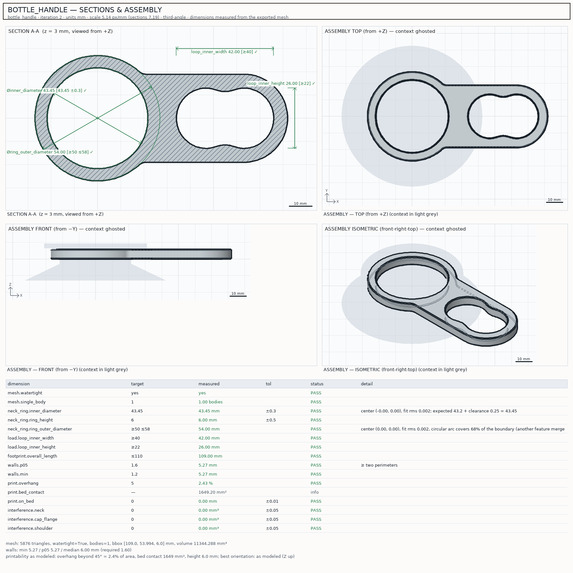Screen dimensions: 573x573
Task: Click caption 'ASSEMBLY — FRONT (from −Y) (context in light grey)'
Action: (67, 370)
